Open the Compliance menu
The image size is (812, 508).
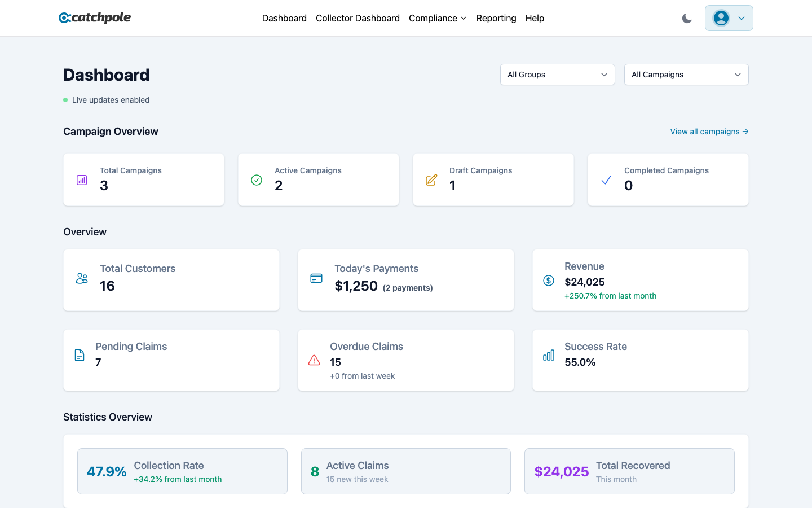438,18
